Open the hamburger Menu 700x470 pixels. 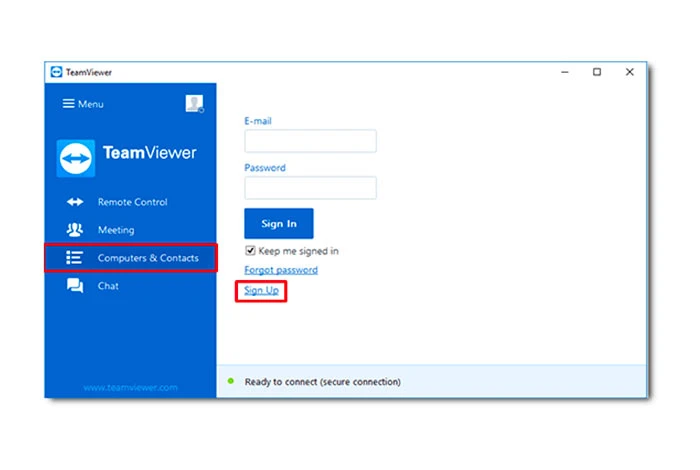click(83, 104)
